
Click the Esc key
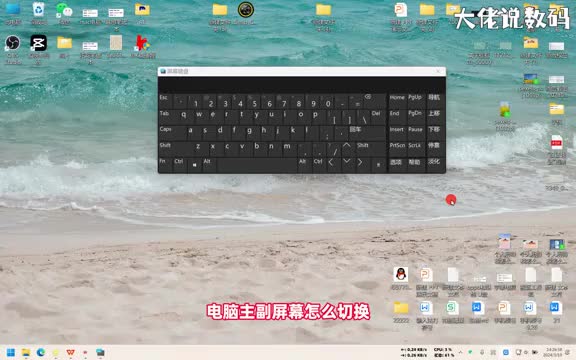click(x=165, y=101)
